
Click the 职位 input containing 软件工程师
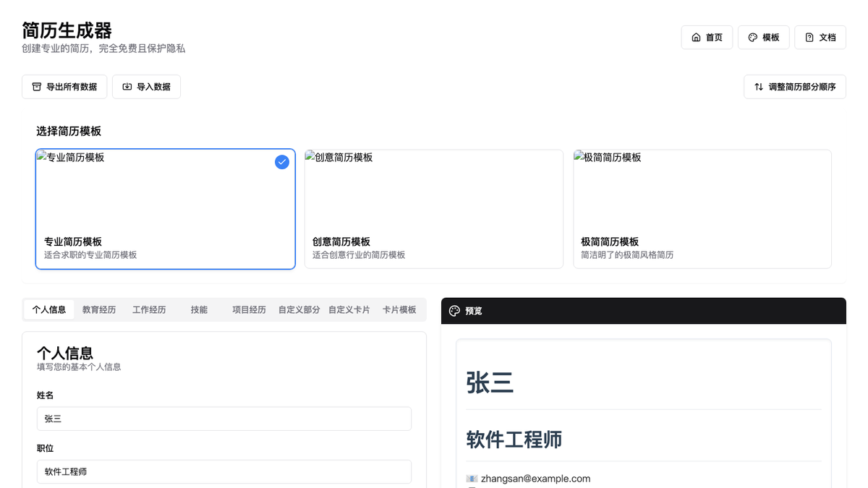[x=224, y=471]
